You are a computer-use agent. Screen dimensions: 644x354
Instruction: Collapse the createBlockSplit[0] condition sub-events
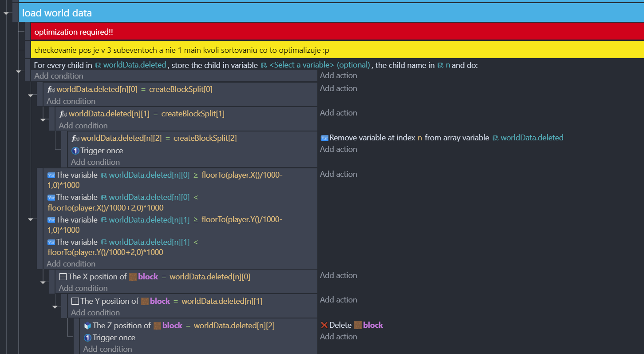tap(31, 95)
